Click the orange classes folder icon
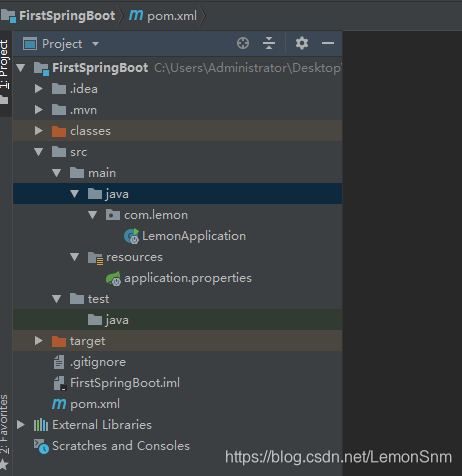The width and height of the screenshot is (462, 476). point(59,131)
